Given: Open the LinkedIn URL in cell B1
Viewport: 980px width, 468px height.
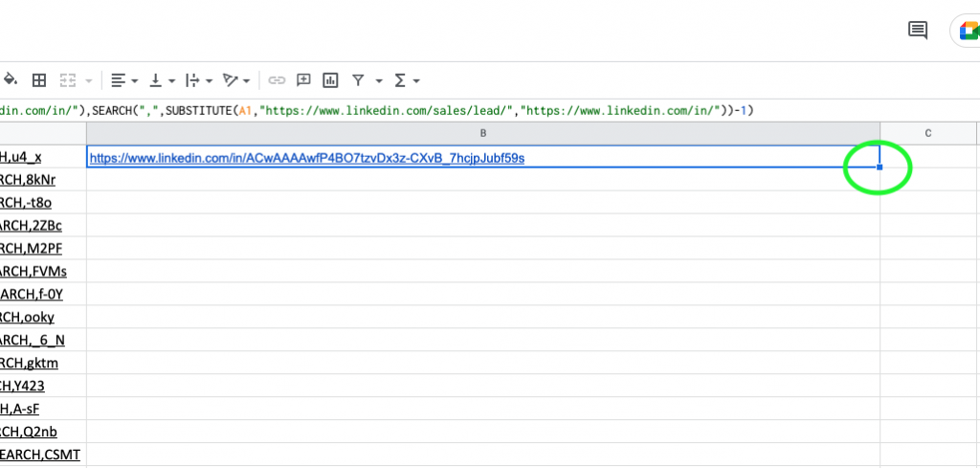Looking at the screenshot, I should coord(306,157).
